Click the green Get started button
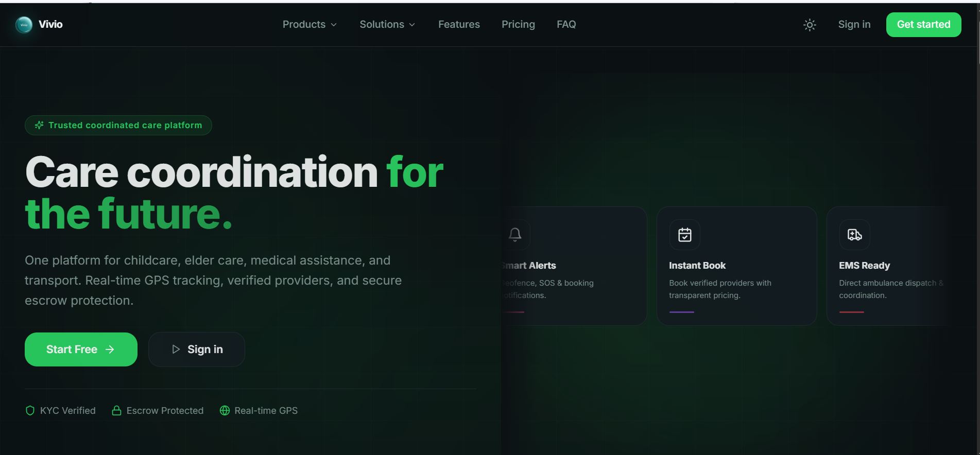 click(924, 25)
